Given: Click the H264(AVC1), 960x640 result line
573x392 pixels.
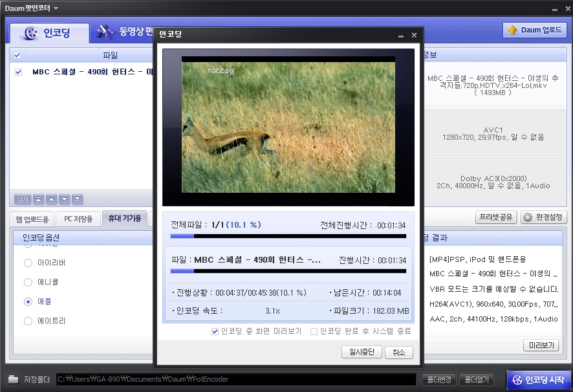Looking at the screenshot, I should [493, 304].
